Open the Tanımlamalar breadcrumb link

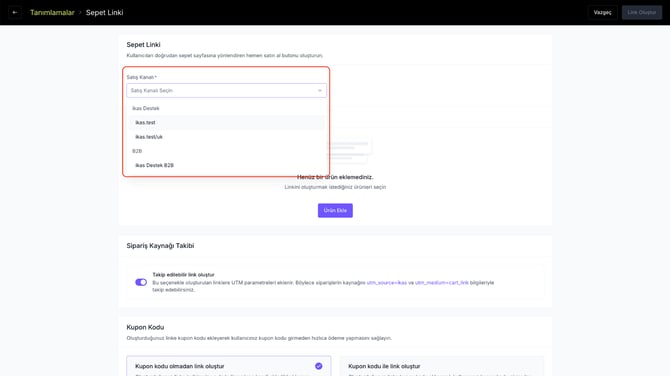(52, 13)
